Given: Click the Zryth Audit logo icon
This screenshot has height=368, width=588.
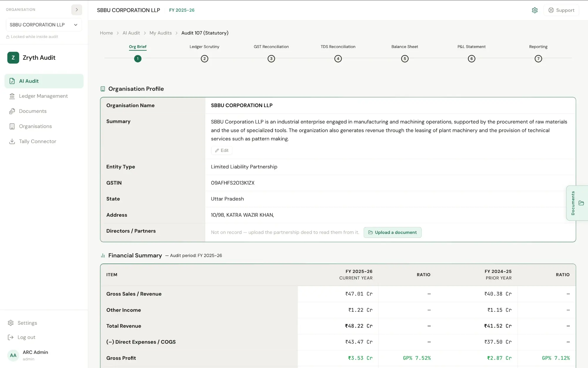Looking at the screenshot, I should coord(13,58).
